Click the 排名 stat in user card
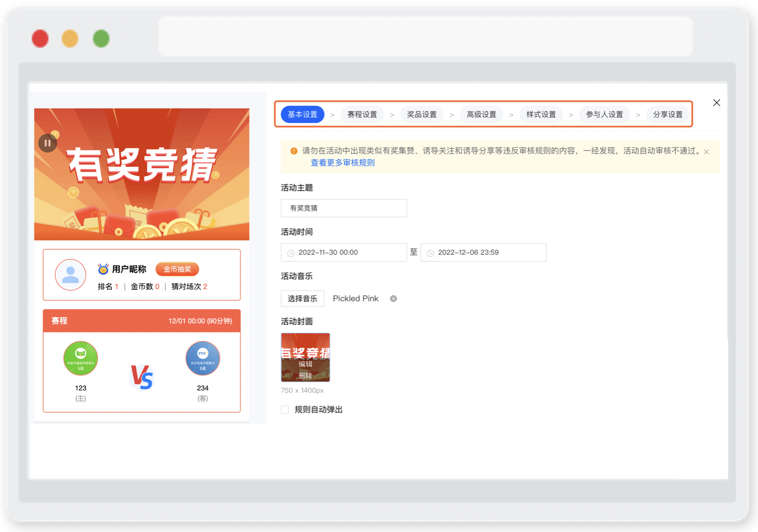The image size is (758, 532). pos(108,287)
